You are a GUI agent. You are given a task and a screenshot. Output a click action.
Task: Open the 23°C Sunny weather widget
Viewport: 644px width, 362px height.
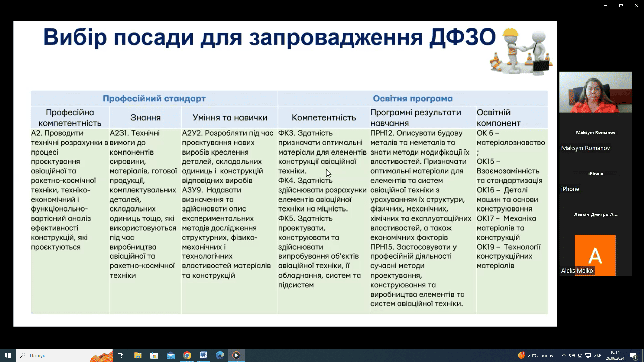pyautogui.click(x=536, y=355)
